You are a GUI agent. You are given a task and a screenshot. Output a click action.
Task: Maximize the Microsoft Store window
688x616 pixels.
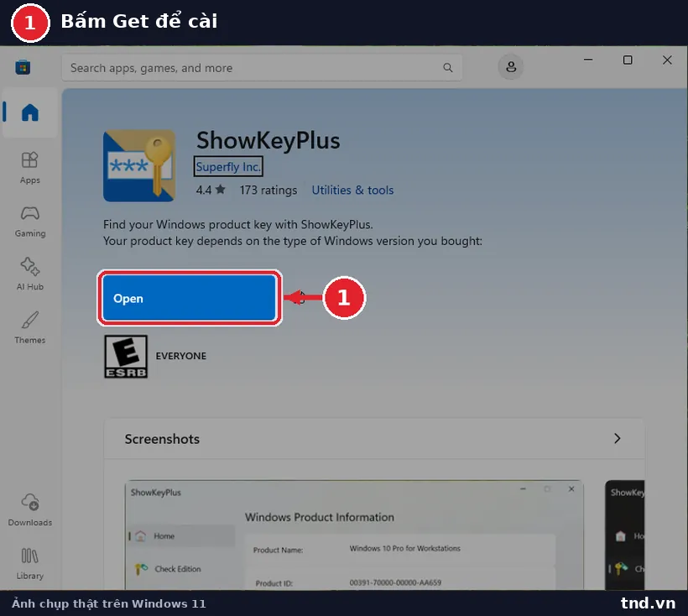(628, 60)
